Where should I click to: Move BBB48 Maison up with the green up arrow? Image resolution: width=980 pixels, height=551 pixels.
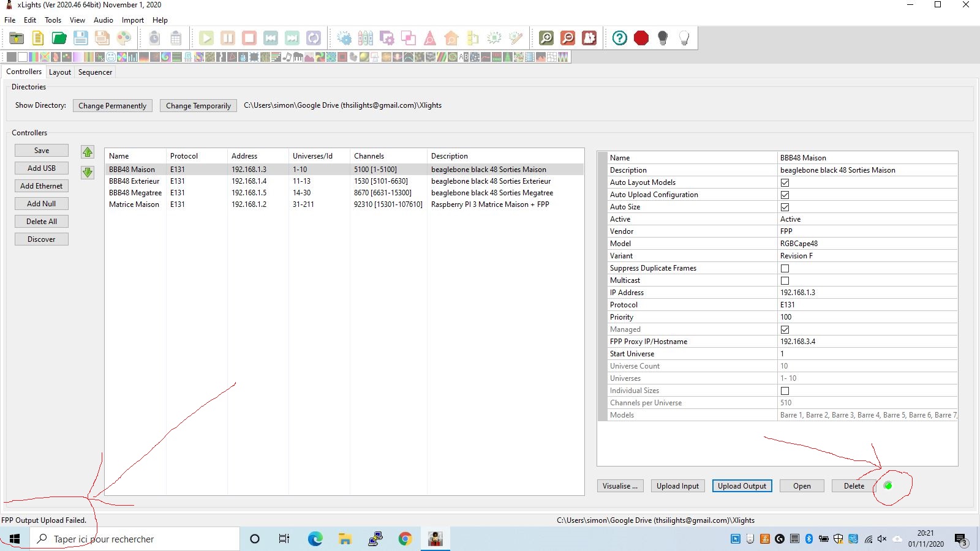click(x=88, y=152)
